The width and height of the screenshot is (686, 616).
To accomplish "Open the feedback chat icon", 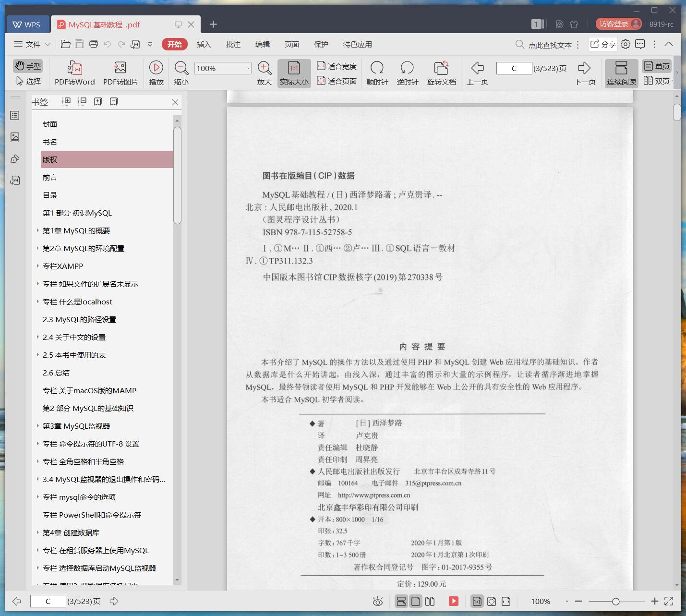I will [x=640, y=44].
